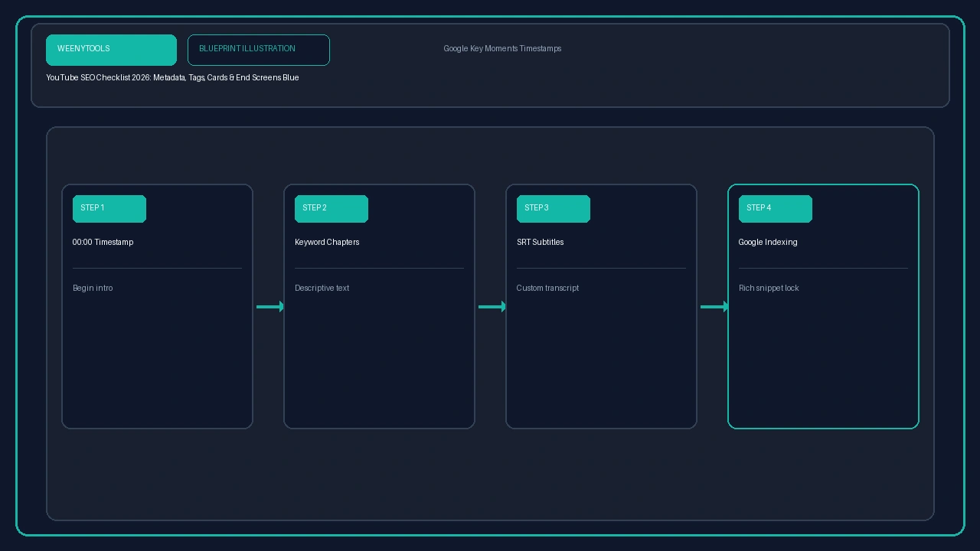This screenshot has width=980, height=551.
Task: Select the Rich snippet lock text
Action: coord(769,289)
